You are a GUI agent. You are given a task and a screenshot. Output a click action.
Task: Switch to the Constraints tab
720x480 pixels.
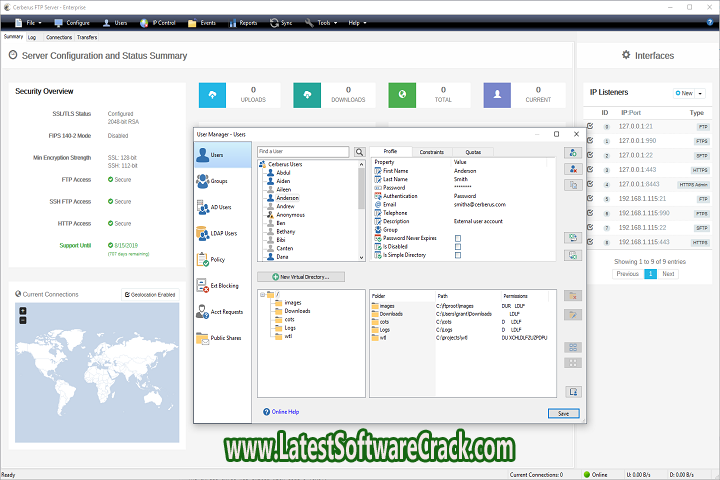click(x=432, y=152)
